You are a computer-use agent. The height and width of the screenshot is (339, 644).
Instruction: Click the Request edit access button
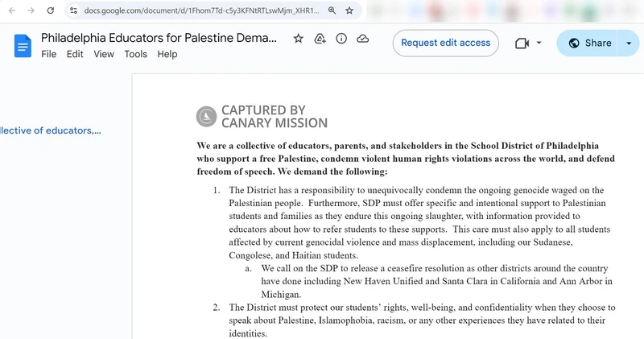(x=445, y=43)
